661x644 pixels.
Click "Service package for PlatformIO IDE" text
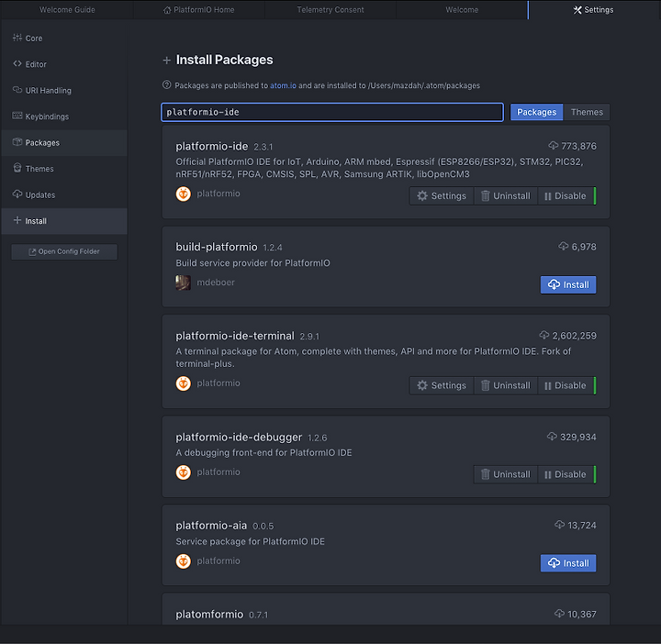click(250, 541)
